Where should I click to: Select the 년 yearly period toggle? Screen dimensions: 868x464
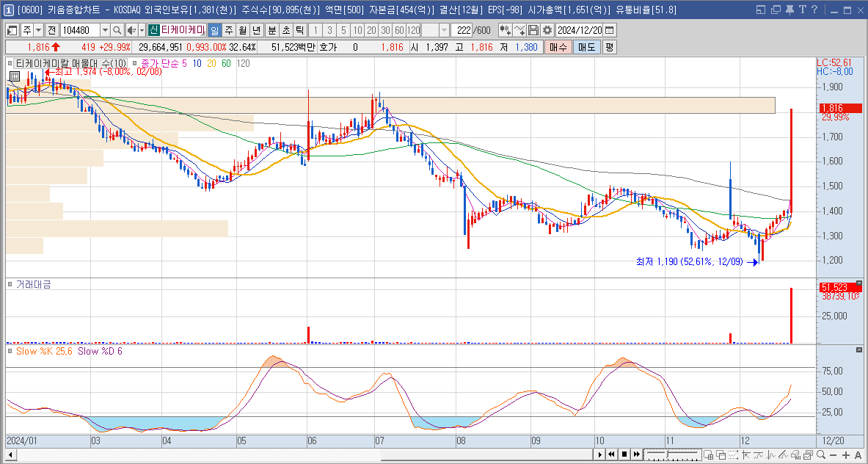click(x=256, y=30)
